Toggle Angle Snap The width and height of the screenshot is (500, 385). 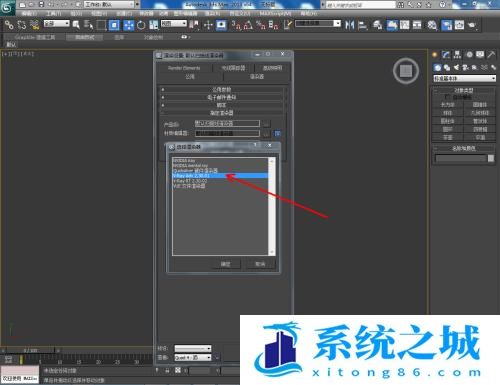point(248,25)
